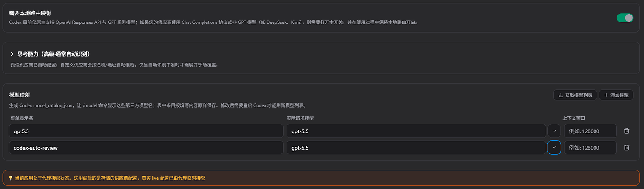Viewport: 644px width, 189px height.
Task: Click the 预设供应商已自动配置 description text
Action: (114, 65)
